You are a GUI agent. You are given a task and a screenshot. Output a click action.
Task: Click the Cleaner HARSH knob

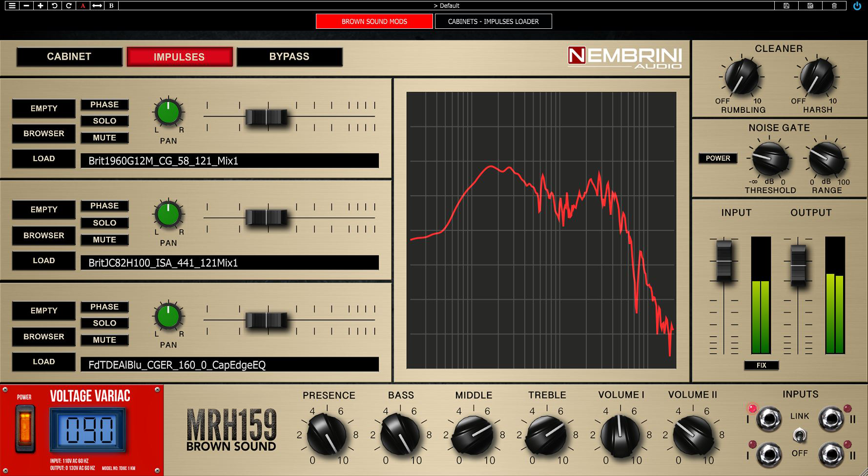[x=817, y=77]
